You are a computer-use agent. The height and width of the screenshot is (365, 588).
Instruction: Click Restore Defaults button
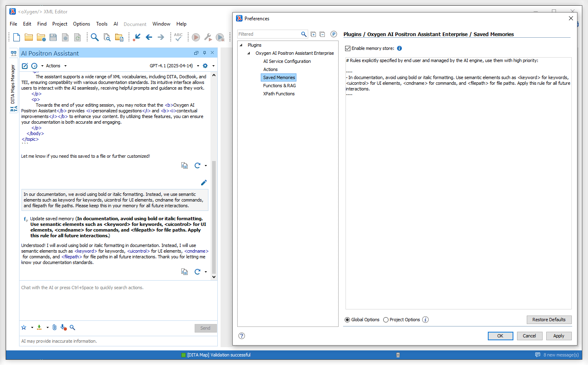pos(549,320)
